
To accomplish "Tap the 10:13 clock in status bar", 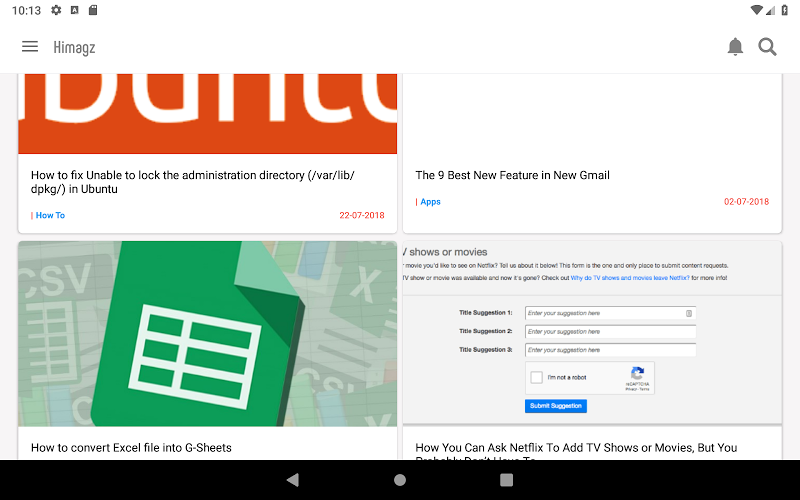I will tap(26, 10).
